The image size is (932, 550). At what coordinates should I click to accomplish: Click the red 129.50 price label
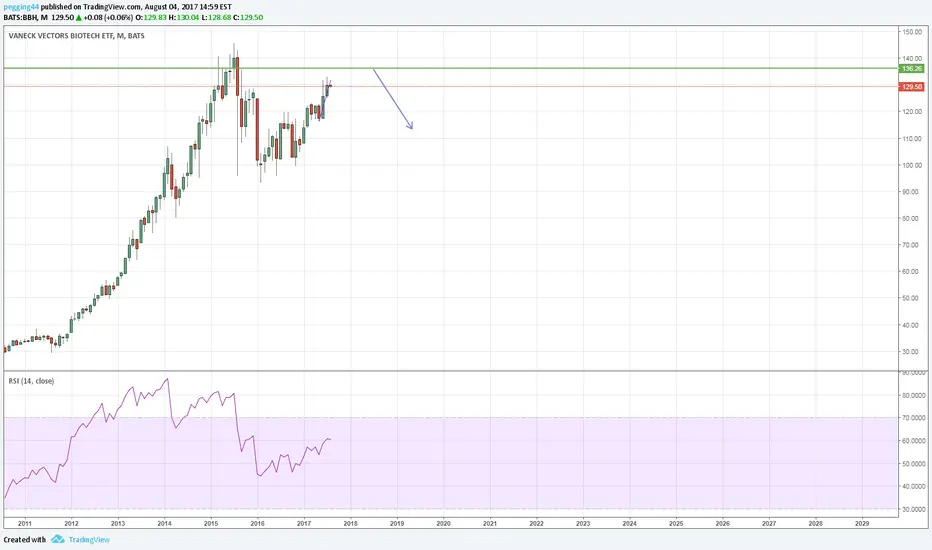tap(912, 87)
